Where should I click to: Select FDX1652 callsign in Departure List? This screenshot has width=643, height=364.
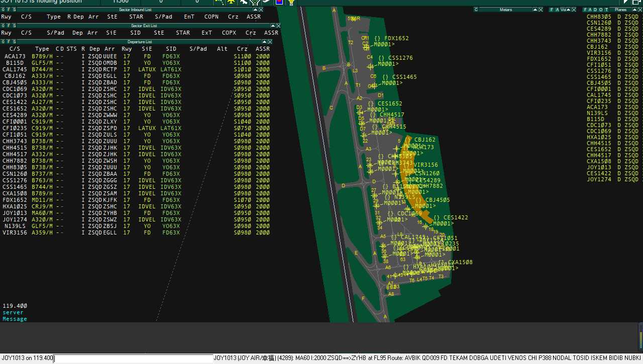[15, 200]
